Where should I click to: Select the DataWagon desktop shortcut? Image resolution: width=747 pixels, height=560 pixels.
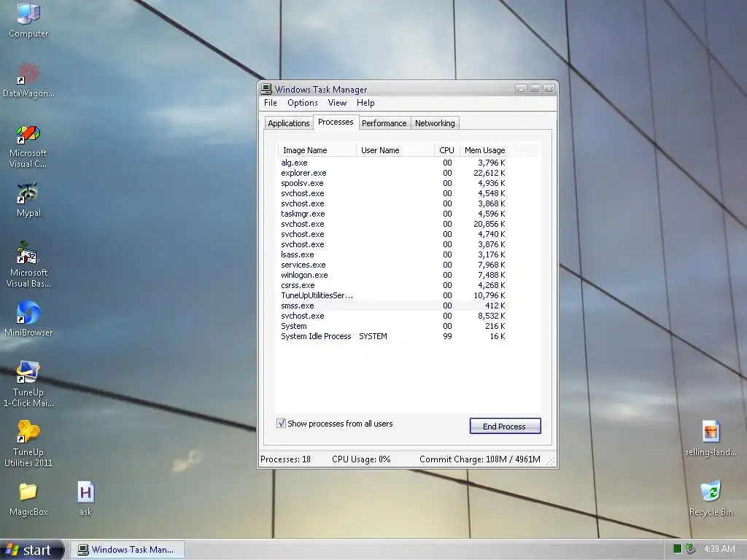click(28, 80)
